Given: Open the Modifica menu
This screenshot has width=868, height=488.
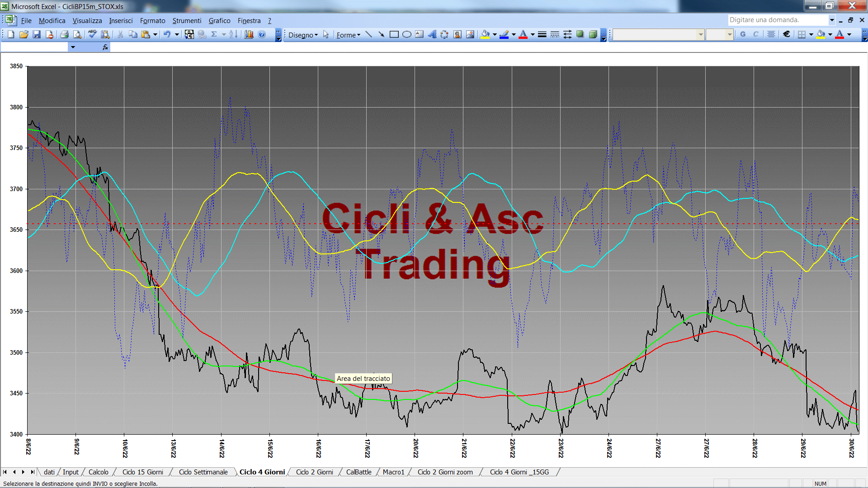Looking at the screenshot, I should (52, 21).
